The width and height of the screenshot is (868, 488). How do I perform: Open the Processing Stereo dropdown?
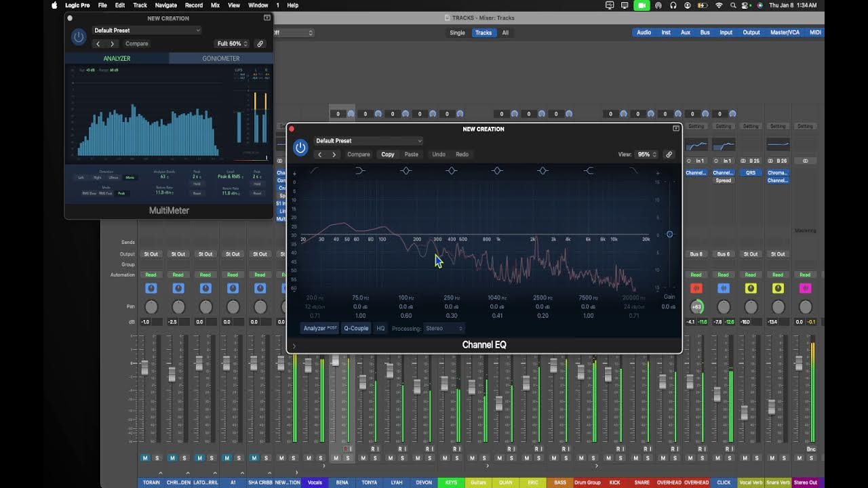tap(444, 328)
